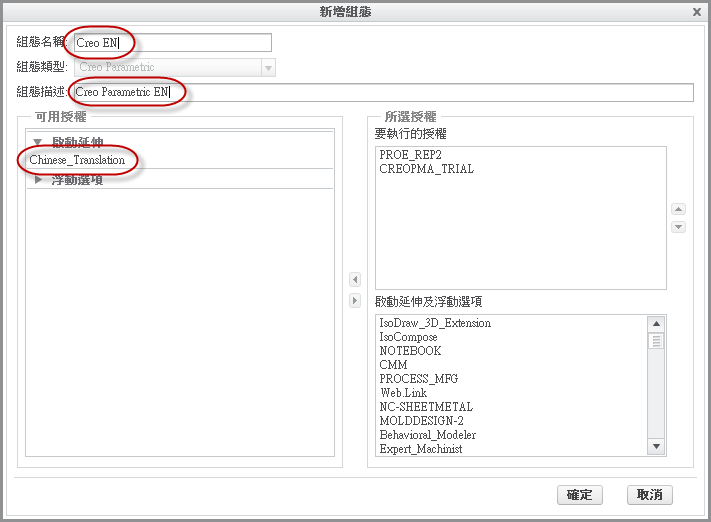Image resolution: width=711 pixels, height=522 pixels.
Task: Close the 新增組態 dialog
Action: tap(697, 12)
